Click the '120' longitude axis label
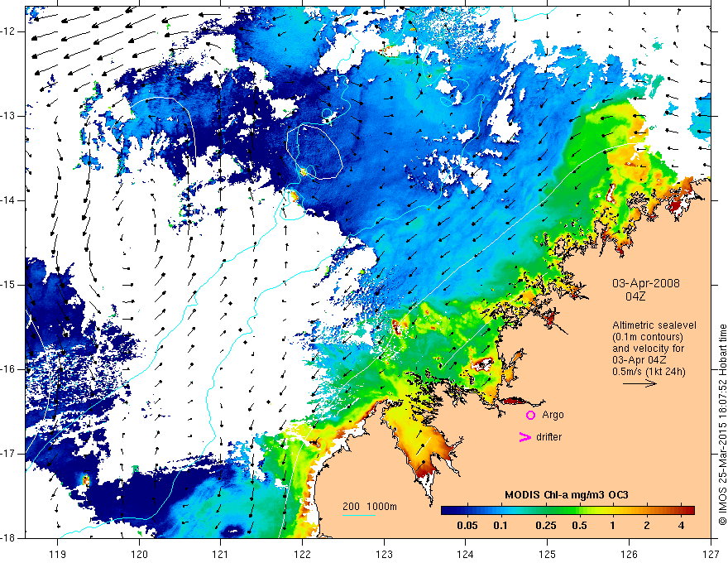Viewport: 728px width, 563px height. [x=139, y=554]
